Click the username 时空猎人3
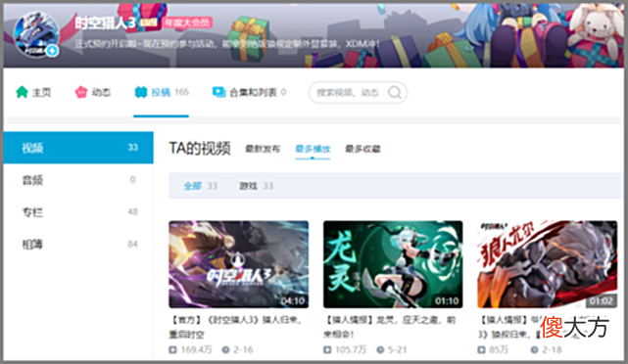The height and width of the screenshot is (364, 628). pyautogui.click(x=106, y=23)
